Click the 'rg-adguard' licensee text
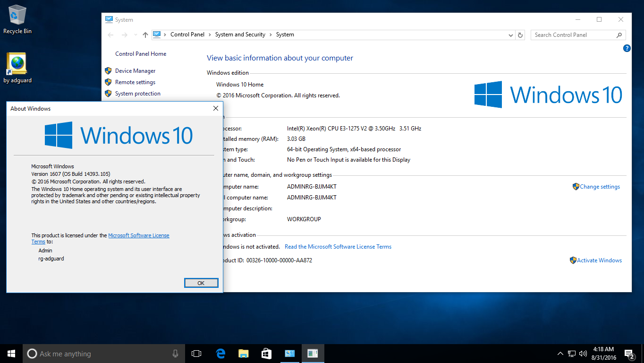644x363 pixels. point(51,259)
